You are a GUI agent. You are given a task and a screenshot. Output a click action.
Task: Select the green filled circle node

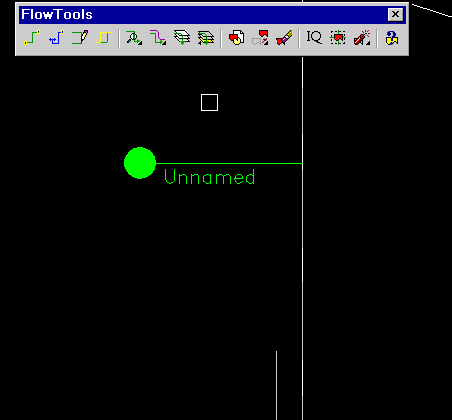coord(140,163)
